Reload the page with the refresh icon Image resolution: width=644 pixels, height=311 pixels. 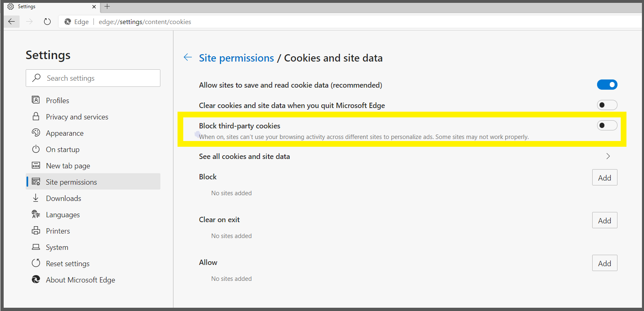[47, 22]
